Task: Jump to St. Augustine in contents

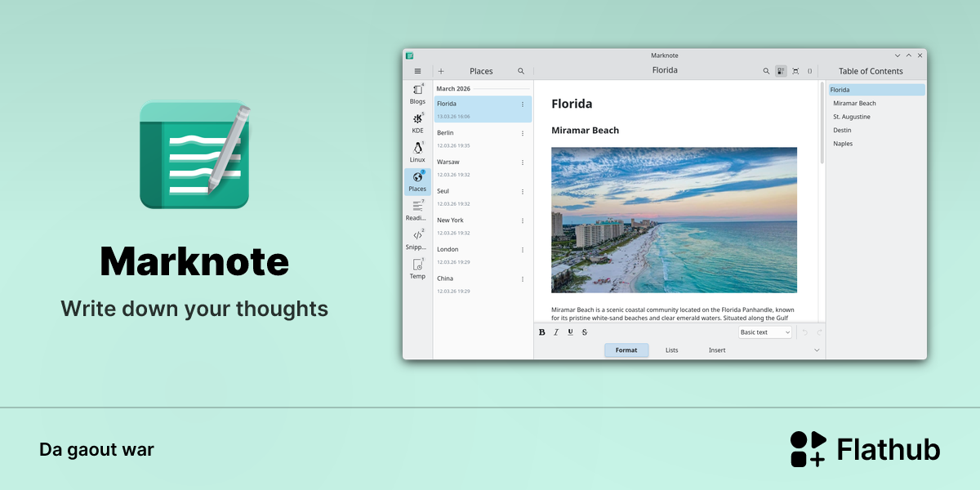Action: point(852,117)
